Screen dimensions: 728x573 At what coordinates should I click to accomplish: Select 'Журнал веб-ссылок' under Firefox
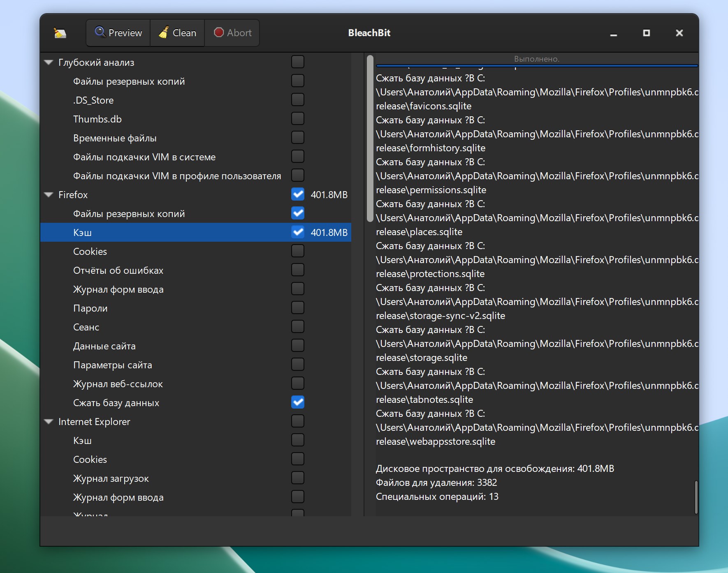click(118, 384)
